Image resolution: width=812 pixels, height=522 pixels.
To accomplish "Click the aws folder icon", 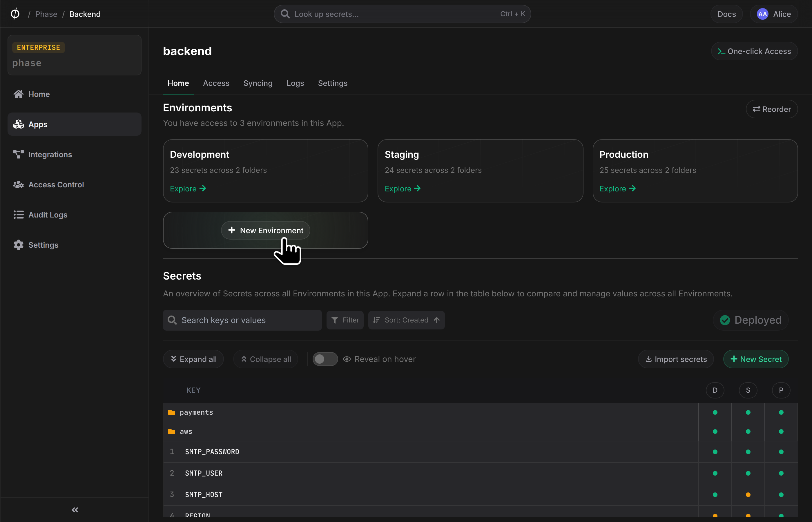I will tap(172, 431).
